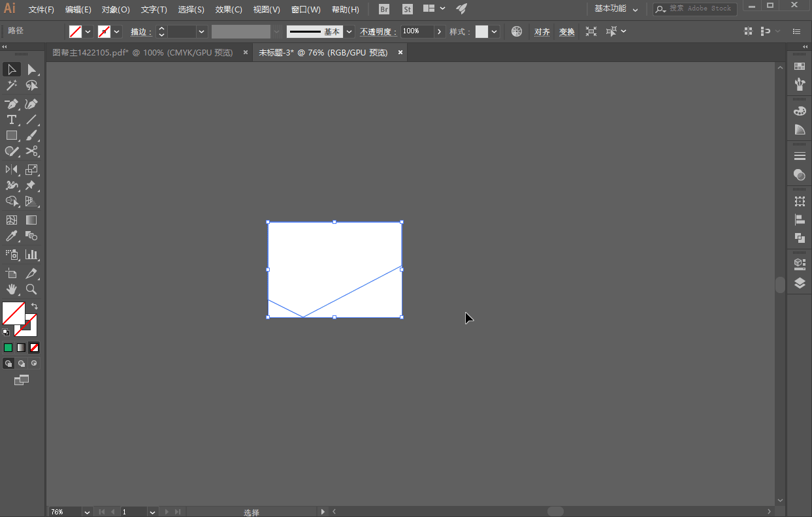Select the Symbol Sprayer tool
Screen dimensions: 812x517
pyautogui.click(x=12, y=255)
